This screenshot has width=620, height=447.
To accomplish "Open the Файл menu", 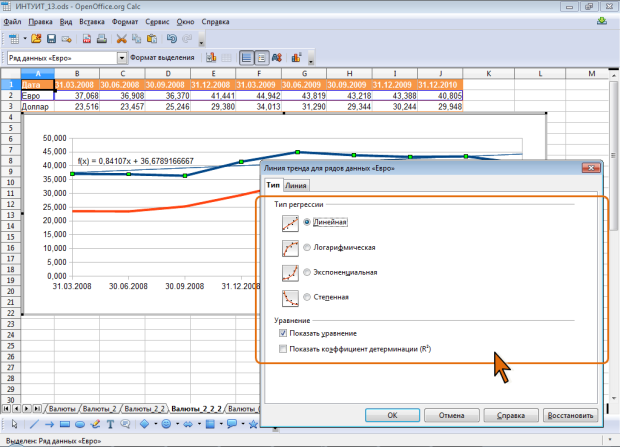I will [x=12, y=22].
